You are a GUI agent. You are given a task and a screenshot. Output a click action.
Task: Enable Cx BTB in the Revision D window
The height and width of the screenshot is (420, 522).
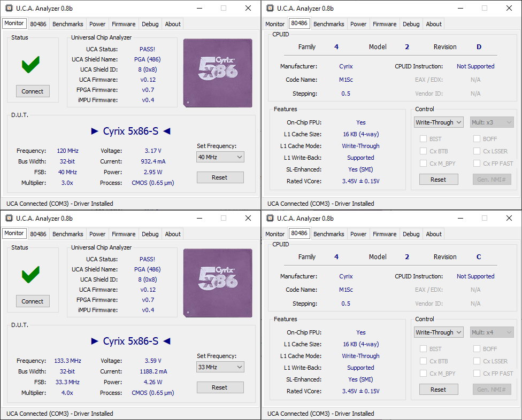[x=424, y=151]
